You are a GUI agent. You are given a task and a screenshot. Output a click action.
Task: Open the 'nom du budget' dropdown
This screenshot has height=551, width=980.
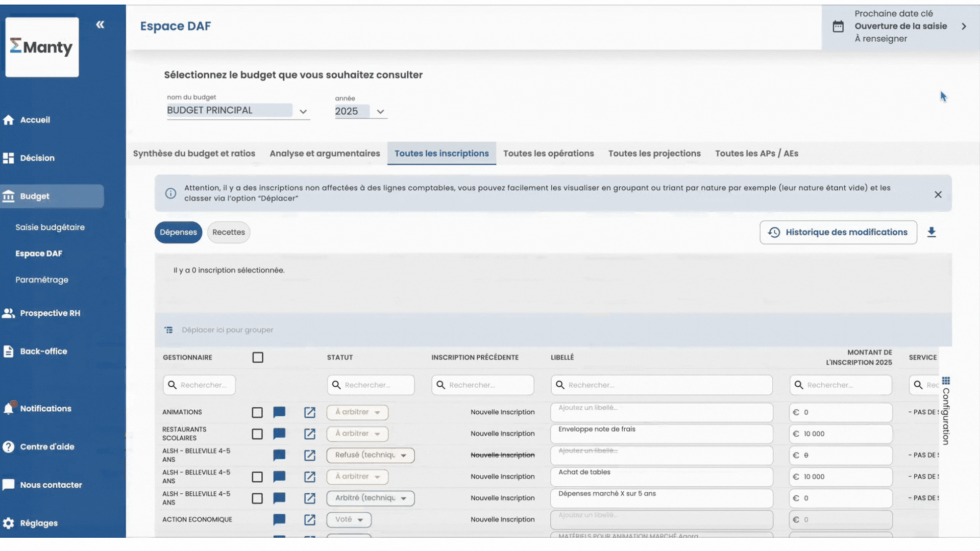(x=238, y=111)
